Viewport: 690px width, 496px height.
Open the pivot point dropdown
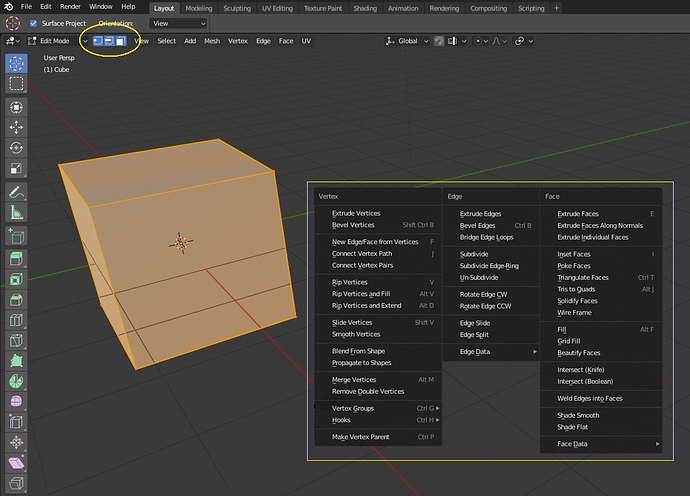coord(524,41)
